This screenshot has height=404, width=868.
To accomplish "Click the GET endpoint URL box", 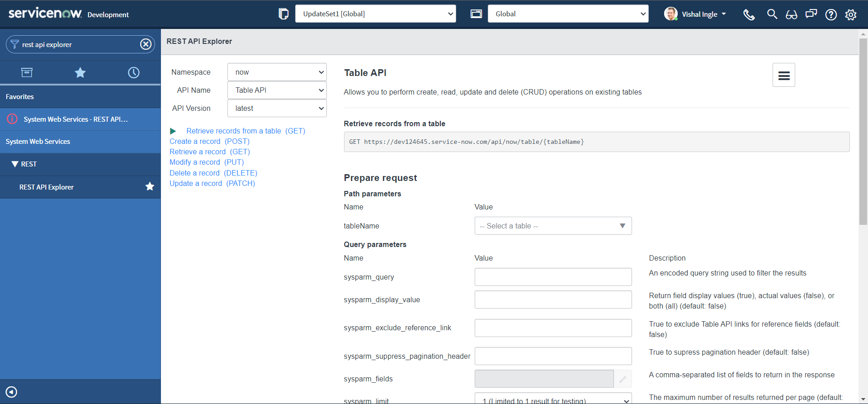I will 597,142.
